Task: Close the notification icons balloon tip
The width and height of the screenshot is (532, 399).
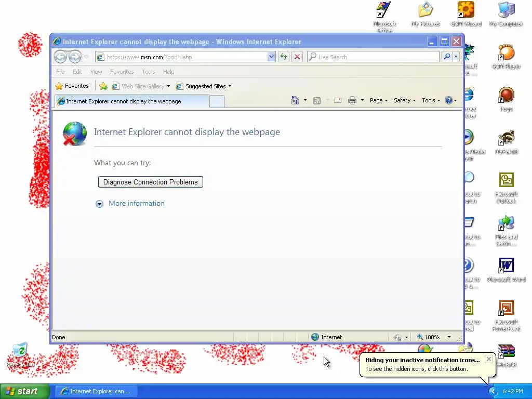Action: coord(488,359)
